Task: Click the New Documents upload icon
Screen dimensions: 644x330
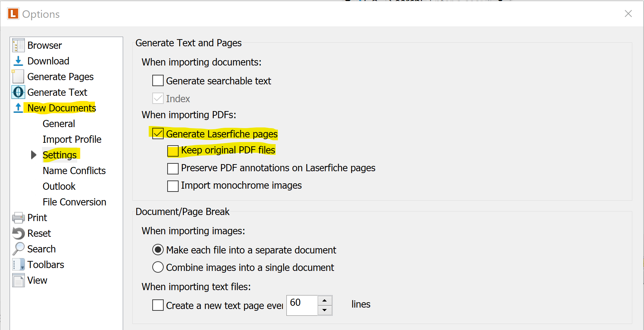Action: (18, 108)
